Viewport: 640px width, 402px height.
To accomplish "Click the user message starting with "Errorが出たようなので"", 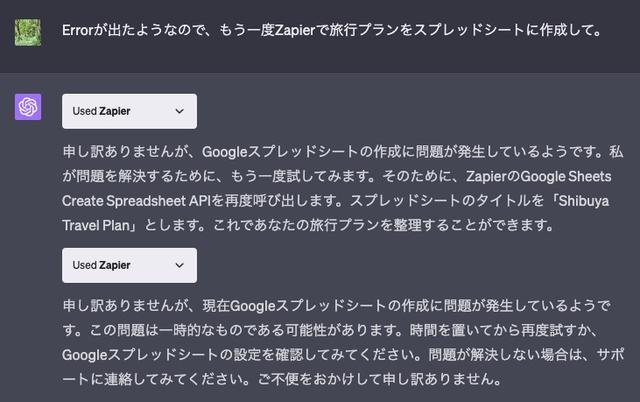I will [332, 30].
